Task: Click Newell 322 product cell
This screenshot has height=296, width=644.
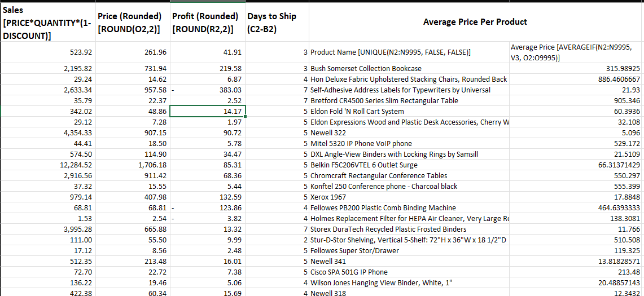Action: coord(409,132)
